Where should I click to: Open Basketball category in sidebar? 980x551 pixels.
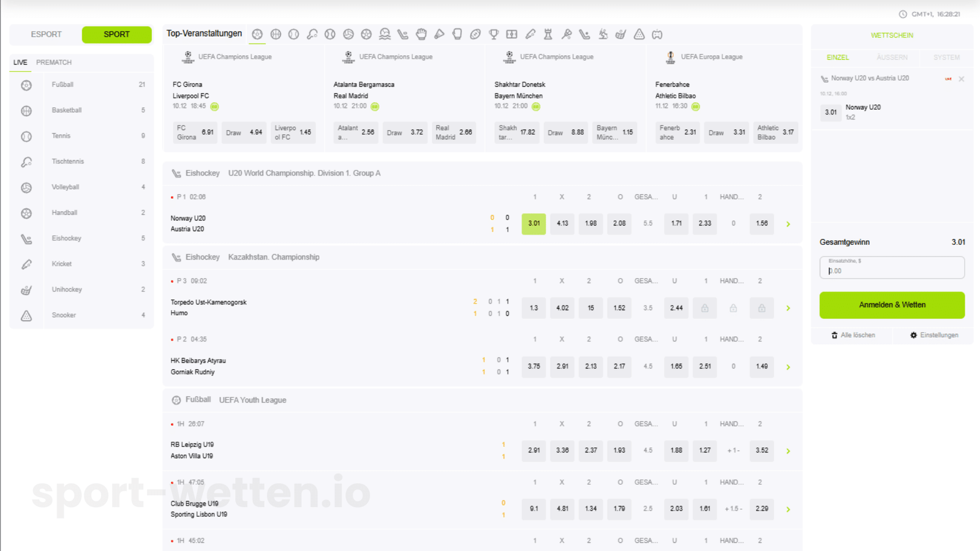coord(81,110)
